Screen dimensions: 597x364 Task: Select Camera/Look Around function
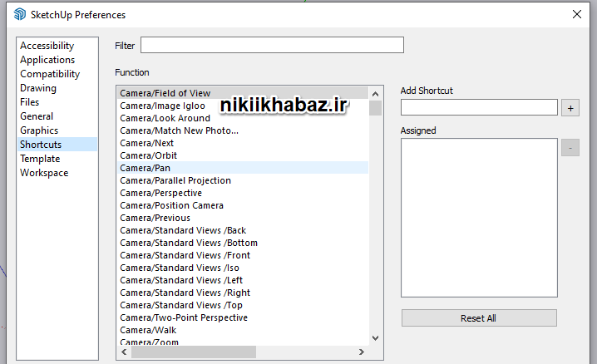243,118
